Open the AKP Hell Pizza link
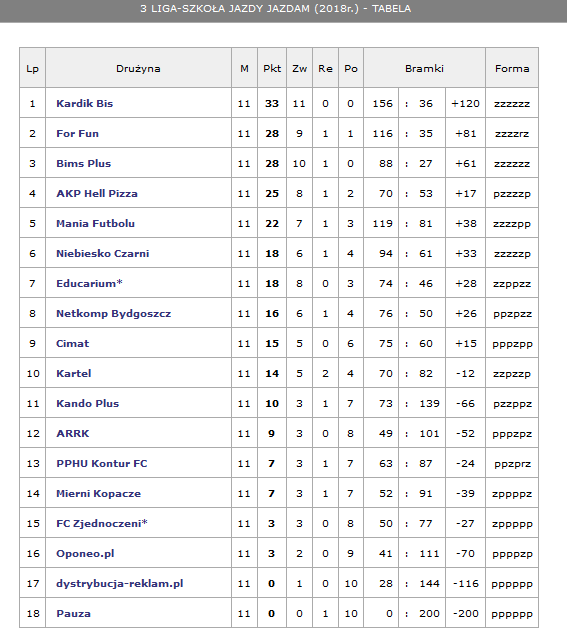This screenshot has width=567, height=637. point(97,194)
